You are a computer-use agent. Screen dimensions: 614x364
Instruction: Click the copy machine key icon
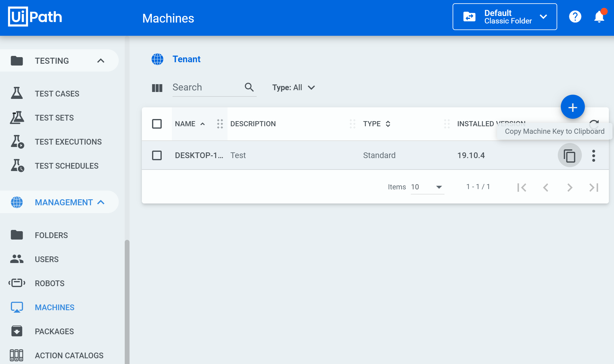point(569,155)
